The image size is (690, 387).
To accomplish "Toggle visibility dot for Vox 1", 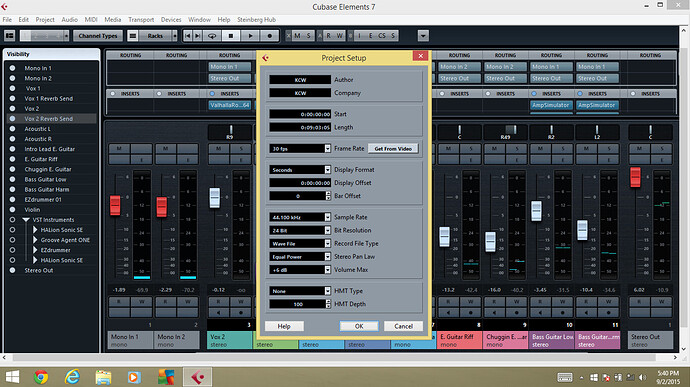I will pyautogui.click(x=12, y=88).
